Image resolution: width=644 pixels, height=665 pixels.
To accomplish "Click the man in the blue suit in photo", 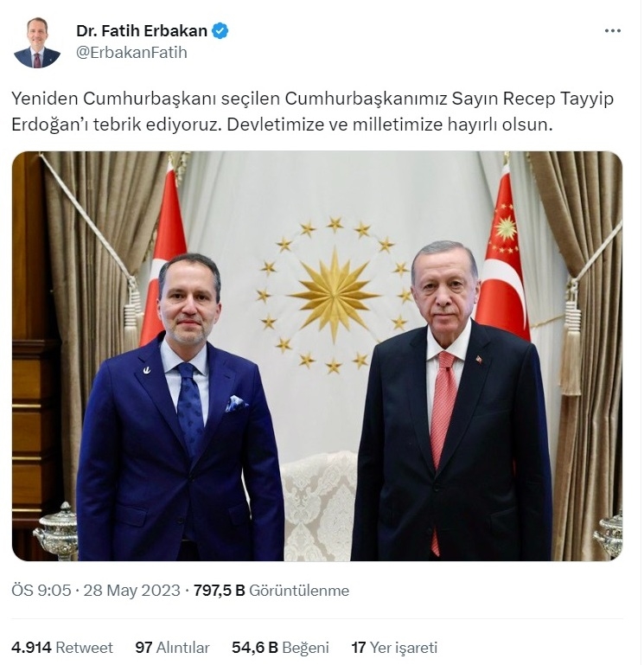I will coord(180,407).
